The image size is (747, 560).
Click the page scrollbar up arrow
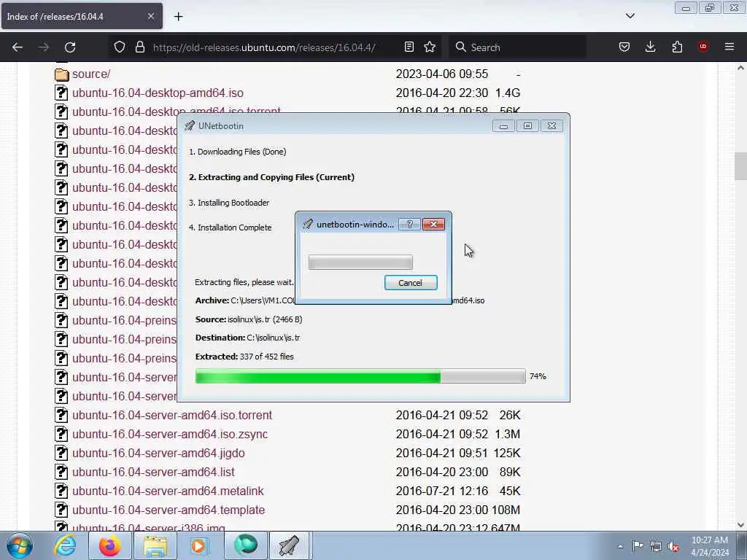pyautogui.click(x=740, y=68)
